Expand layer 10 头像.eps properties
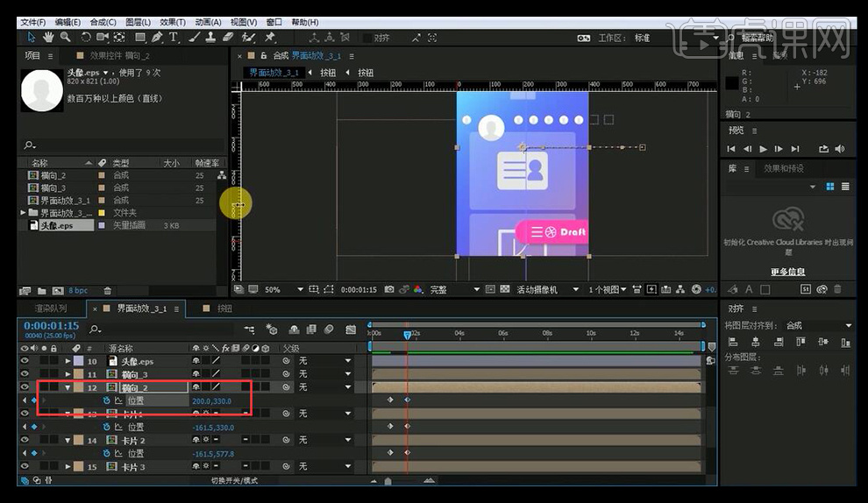Screen dimensions: 868x503 pos(68,361)
